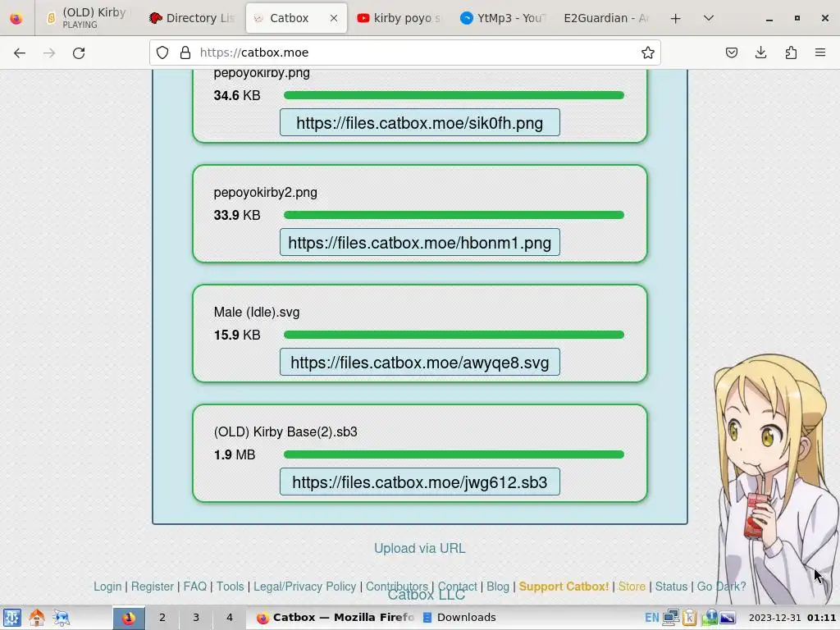Screen dimensions: 840x630
Task: Switch to virtual desktop 3
Action: tap(195, 618)
